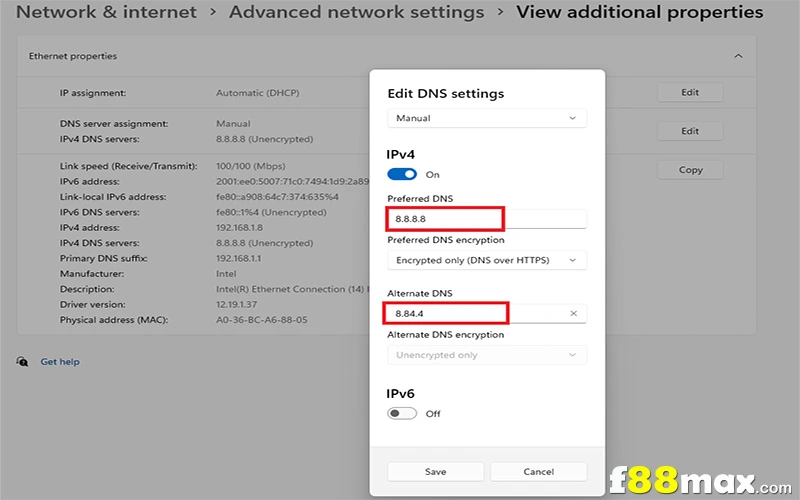This screenshot has height=500, width=800.
Task: Toggle the IPv4 switch off
Action: click(402, 174)
